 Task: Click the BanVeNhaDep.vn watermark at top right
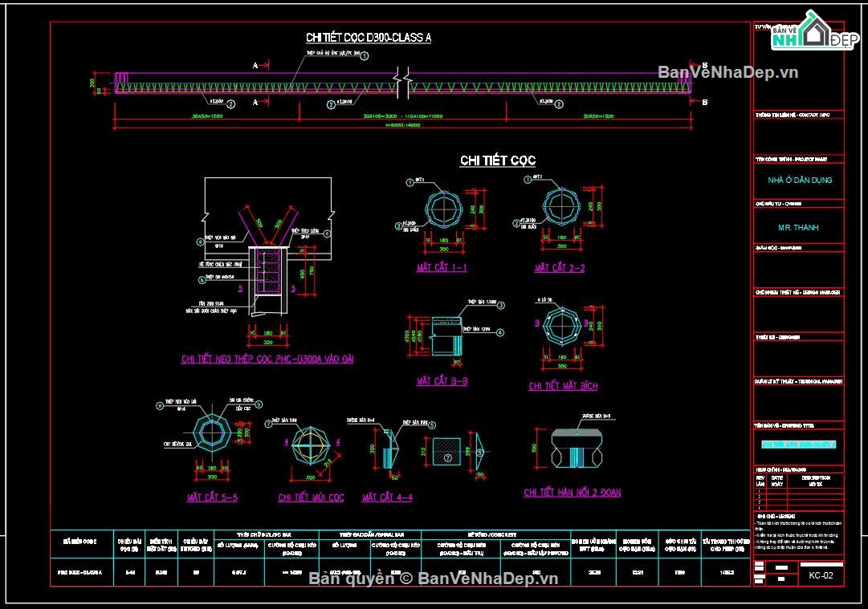(x=728, y=72)
